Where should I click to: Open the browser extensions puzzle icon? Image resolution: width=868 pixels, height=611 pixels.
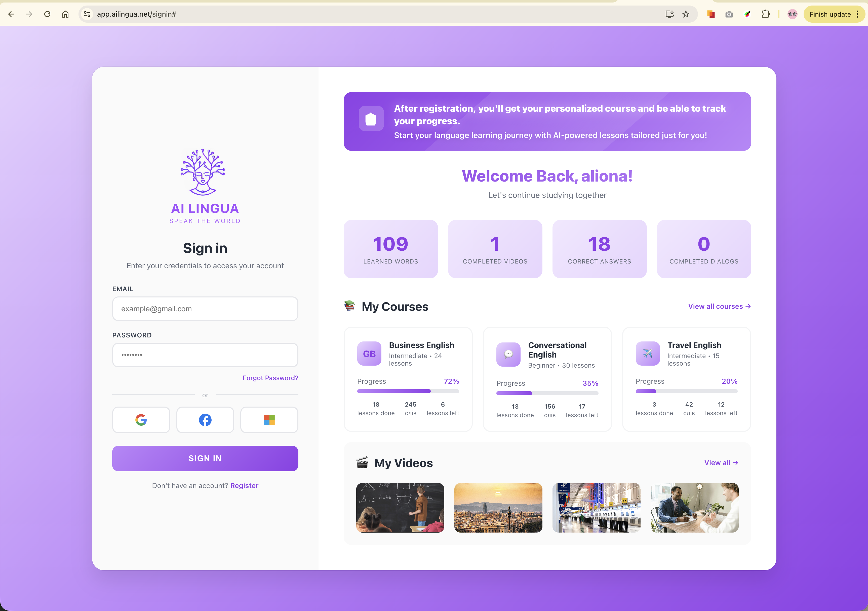tap(766, 14)
